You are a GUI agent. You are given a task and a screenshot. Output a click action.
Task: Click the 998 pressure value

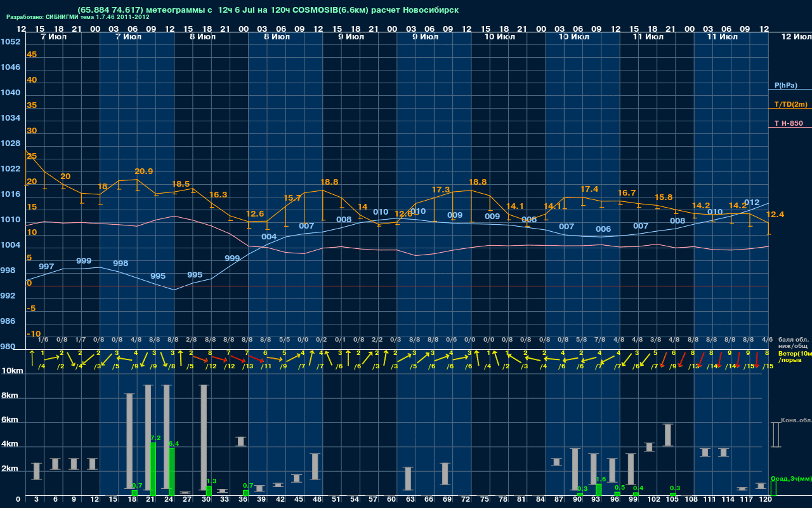[x=121, y=264]
